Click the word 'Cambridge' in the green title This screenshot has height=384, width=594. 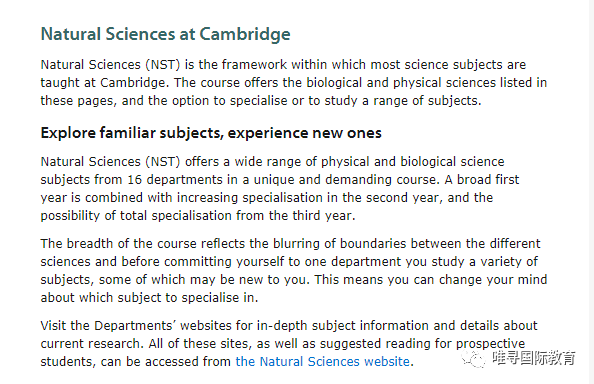click(245, 34)
